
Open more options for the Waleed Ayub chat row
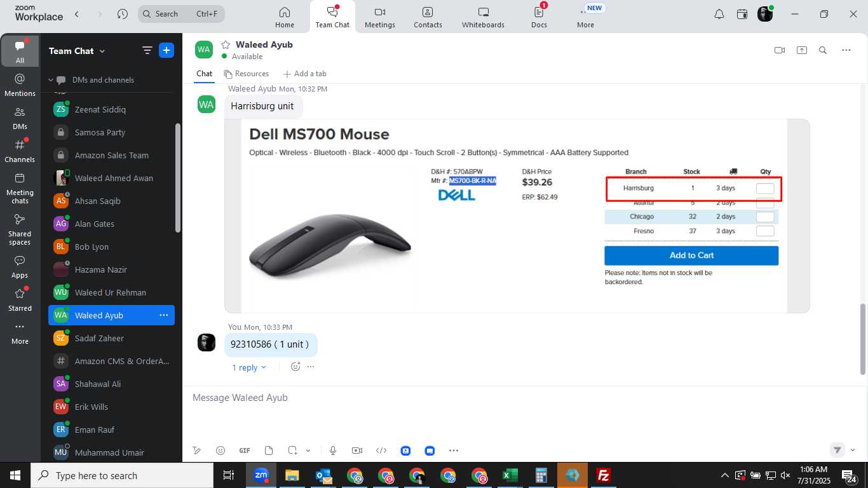(163, 315)
